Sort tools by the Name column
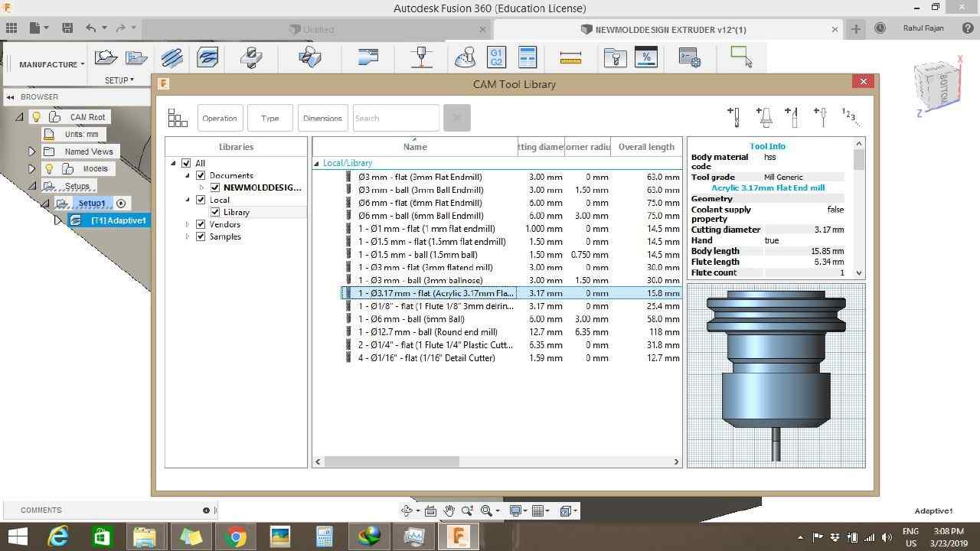The image size is (980, 551). click(x=415, y=147)
